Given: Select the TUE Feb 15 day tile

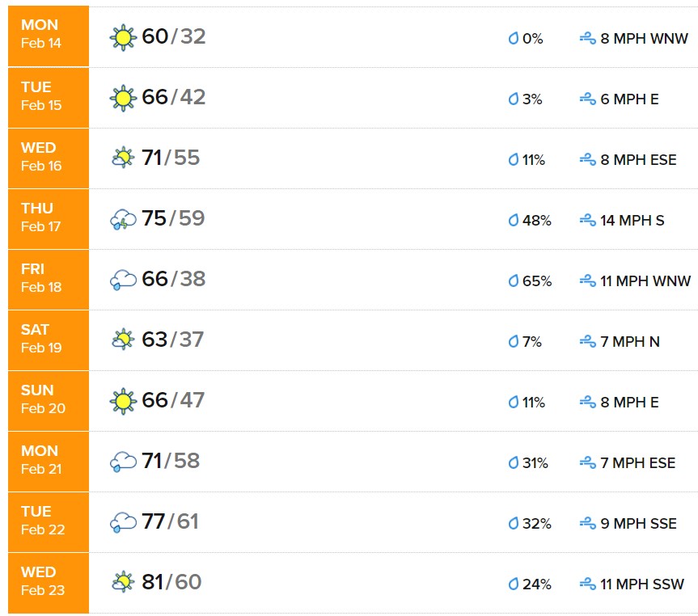Looking at the screenshot, I should [x=49, y=98].
